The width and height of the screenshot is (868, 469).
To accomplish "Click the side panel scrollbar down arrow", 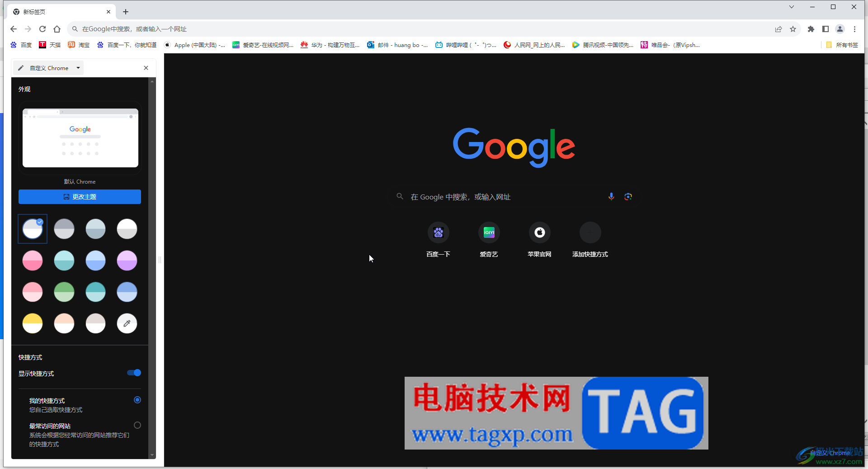I will (x=152, y=455).
